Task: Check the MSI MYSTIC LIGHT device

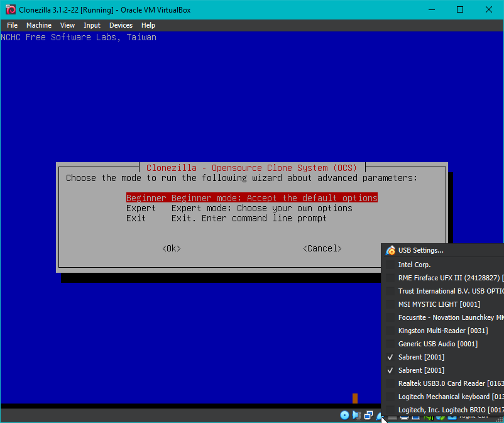Action: pyautogui.click(x=439, y=304)
